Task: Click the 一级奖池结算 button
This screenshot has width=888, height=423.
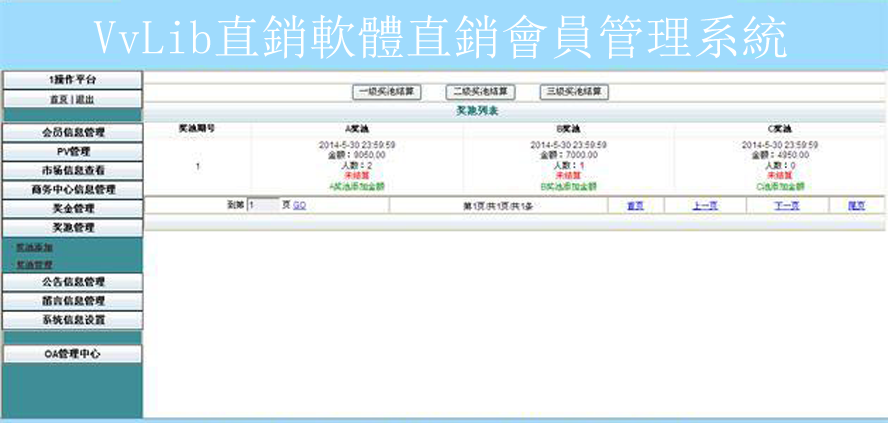Action: [x=387, y=92]
